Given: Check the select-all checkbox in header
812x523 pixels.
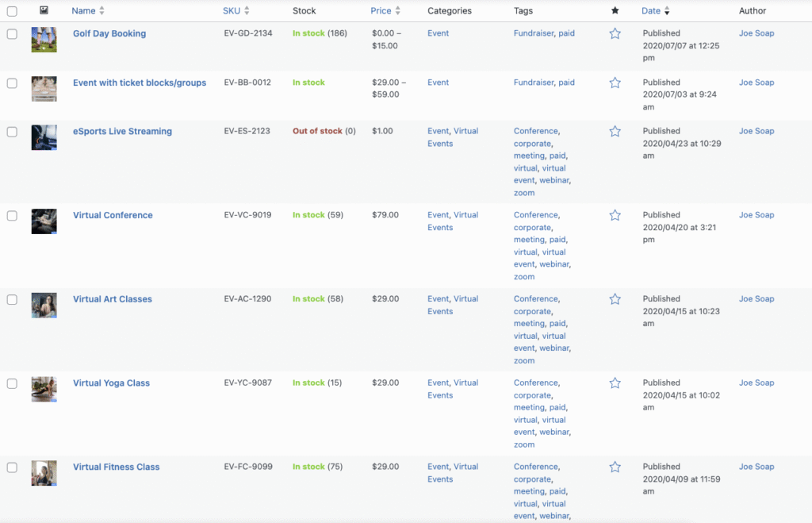Looking at the screenshot, I should [x=12, y=11].
